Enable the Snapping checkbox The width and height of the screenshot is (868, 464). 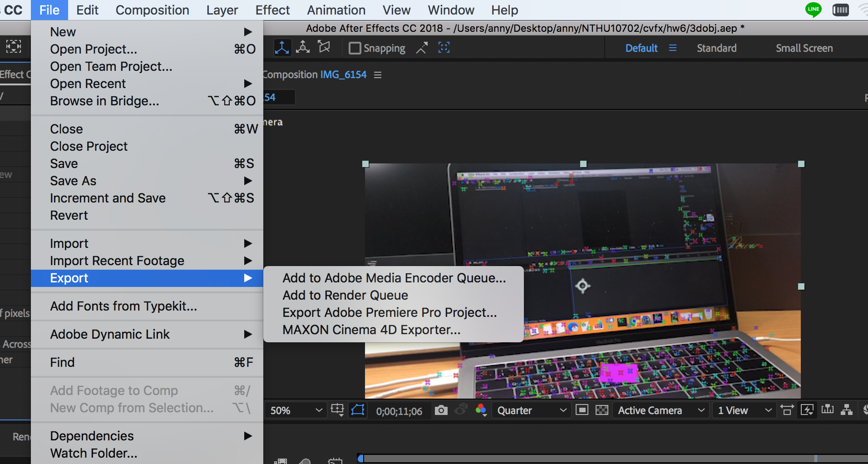355,48
